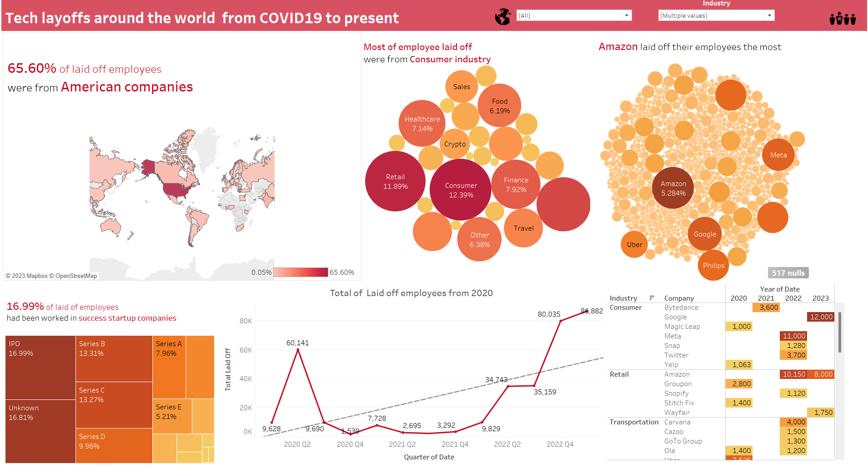Click the Bytedance 3,600 table cell
This screenshot has height=469, width=868.
click(766, 307)
